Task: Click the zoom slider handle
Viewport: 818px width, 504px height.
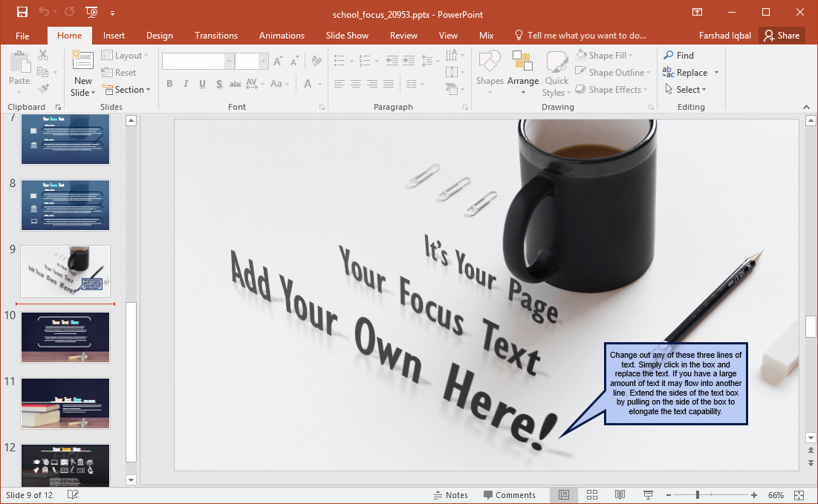Action: pyautogui.click(x=697, y=495)
